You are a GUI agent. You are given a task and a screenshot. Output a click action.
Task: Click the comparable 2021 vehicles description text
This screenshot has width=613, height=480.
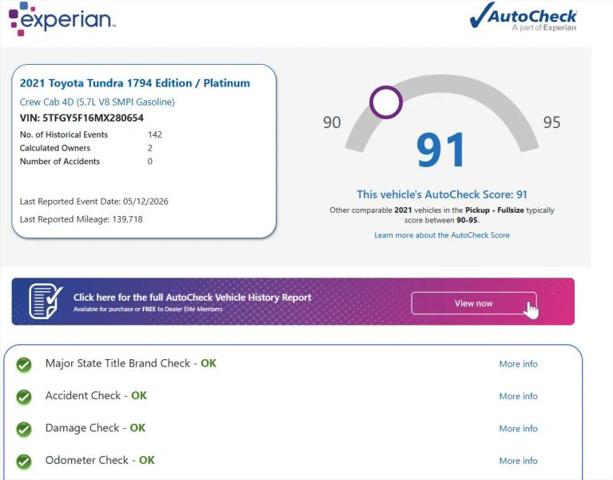pyautogui.click(x=442, y=215)
